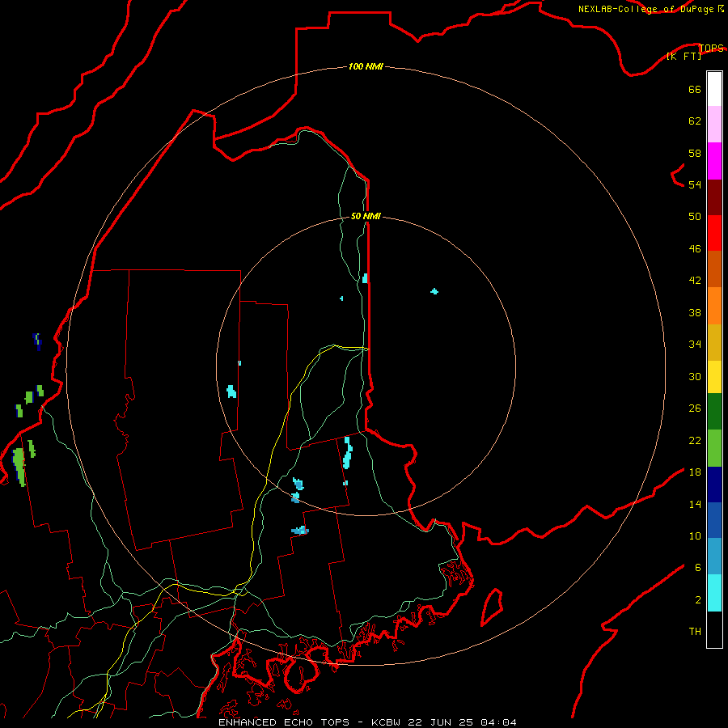The image size is (728, 728).
Task: Click the legend value 6
Action: [x=698, y=568]
